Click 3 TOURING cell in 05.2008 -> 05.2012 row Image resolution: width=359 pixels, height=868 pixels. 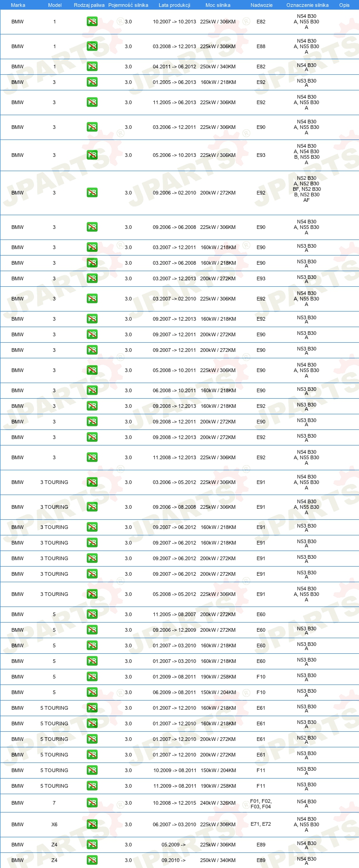54,594
